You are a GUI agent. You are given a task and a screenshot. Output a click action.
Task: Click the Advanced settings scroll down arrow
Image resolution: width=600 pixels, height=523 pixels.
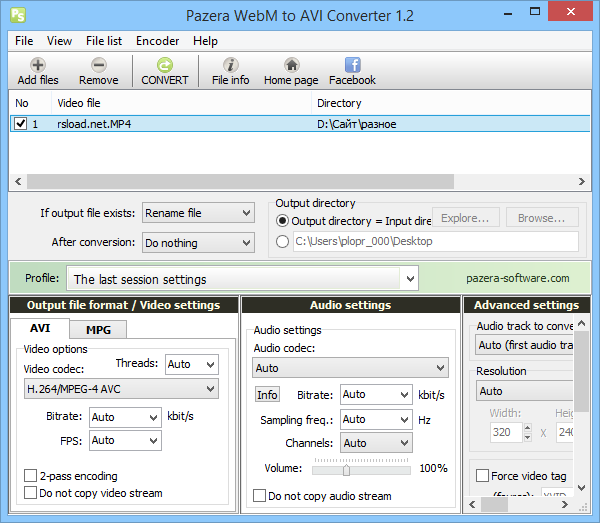click(582, 488)
